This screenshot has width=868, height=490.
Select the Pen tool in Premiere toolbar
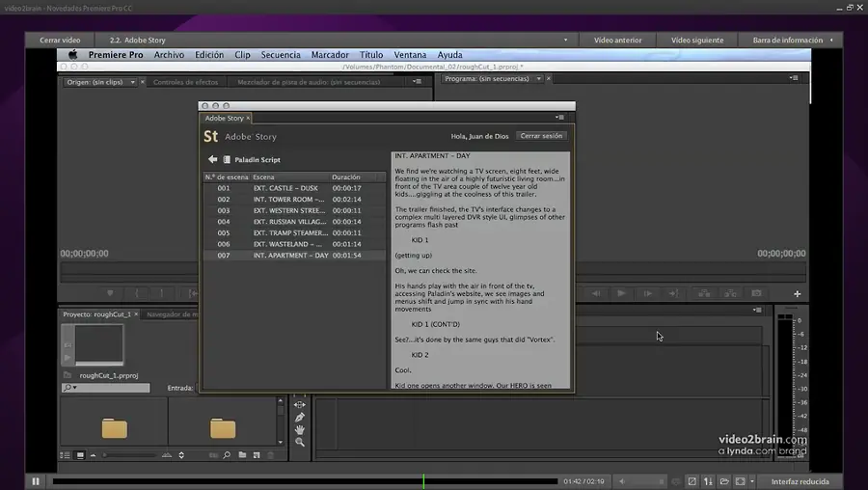pos(300,418)
